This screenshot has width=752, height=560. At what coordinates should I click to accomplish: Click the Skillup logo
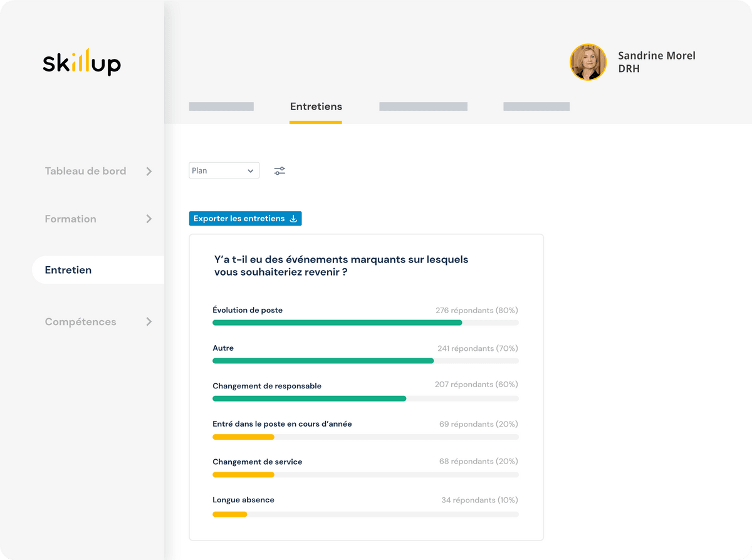coord(81,62)
